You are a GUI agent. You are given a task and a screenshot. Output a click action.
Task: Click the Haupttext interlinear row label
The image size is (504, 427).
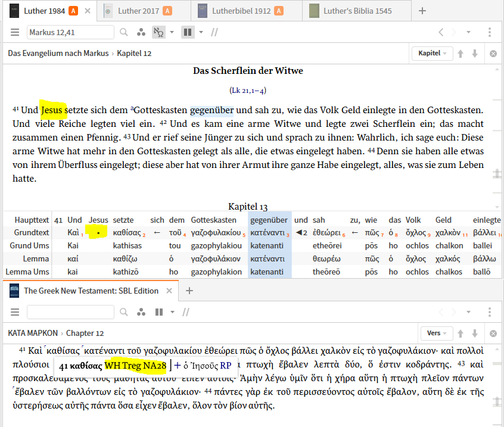32,220
